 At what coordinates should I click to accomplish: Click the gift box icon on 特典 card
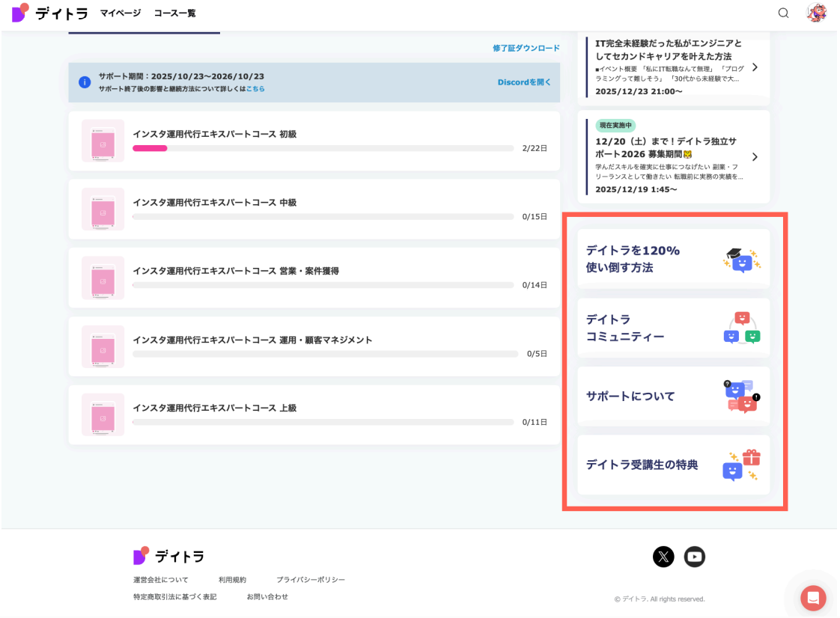[742, 465]
